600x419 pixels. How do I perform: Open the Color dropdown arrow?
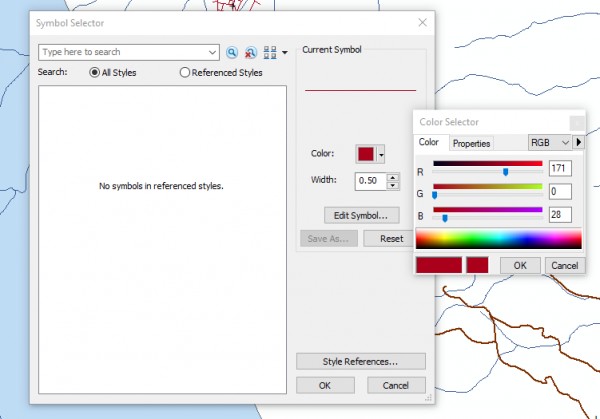click(381, 154)
